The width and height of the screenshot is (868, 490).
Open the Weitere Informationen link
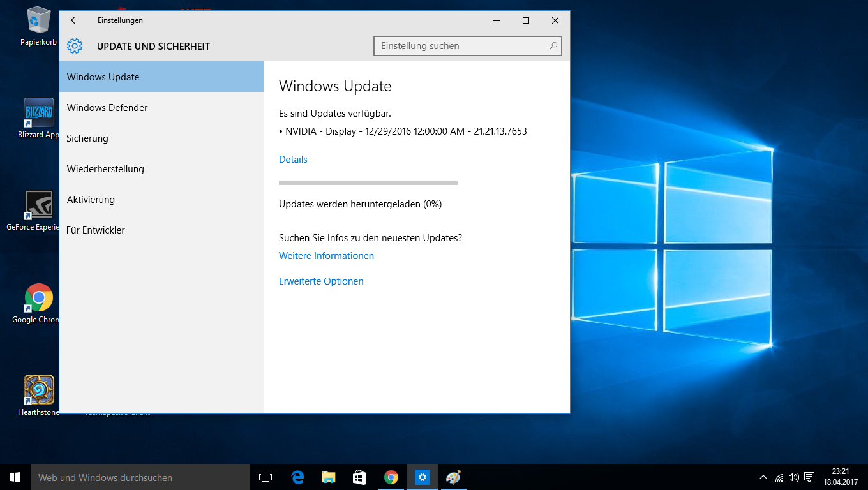coord(326,256)
